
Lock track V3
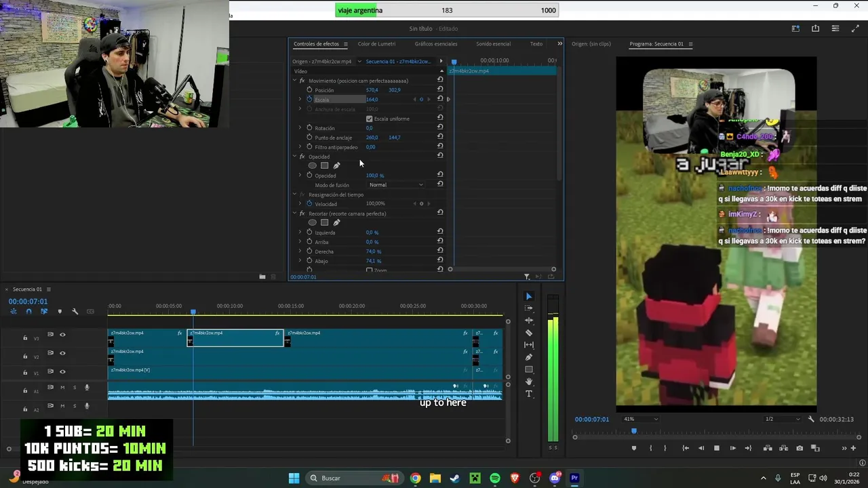tap(25, 338)
